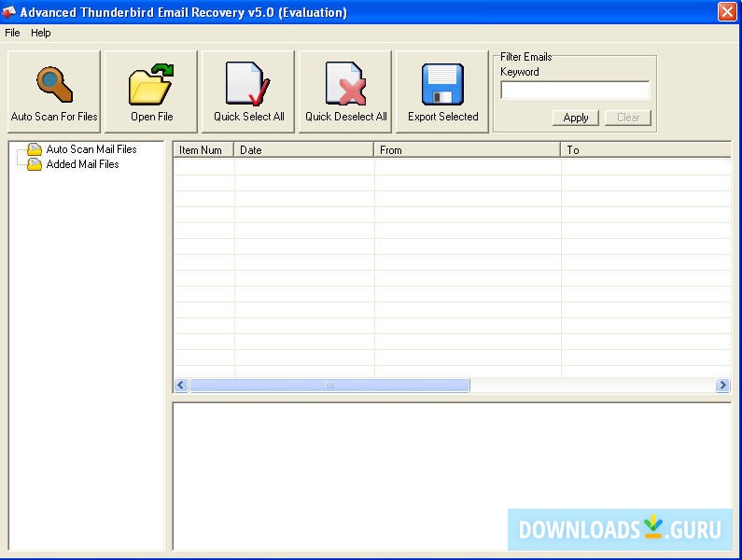Open the Help menu
The image size is (742, 560).
coord(41,33)
